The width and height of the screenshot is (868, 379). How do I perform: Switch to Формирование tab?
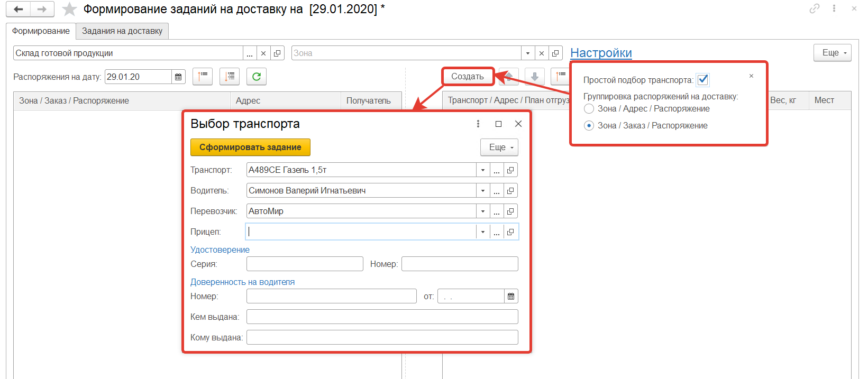tap(41, 31)
